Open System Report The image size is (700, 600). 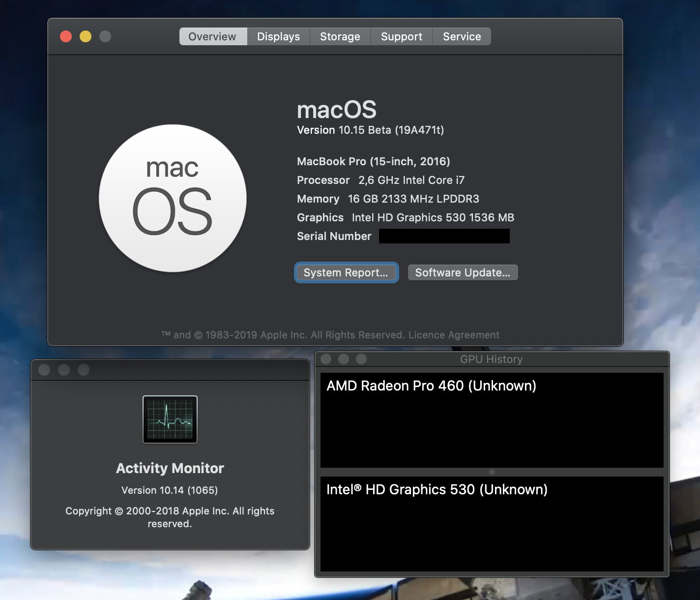point(346,272)
